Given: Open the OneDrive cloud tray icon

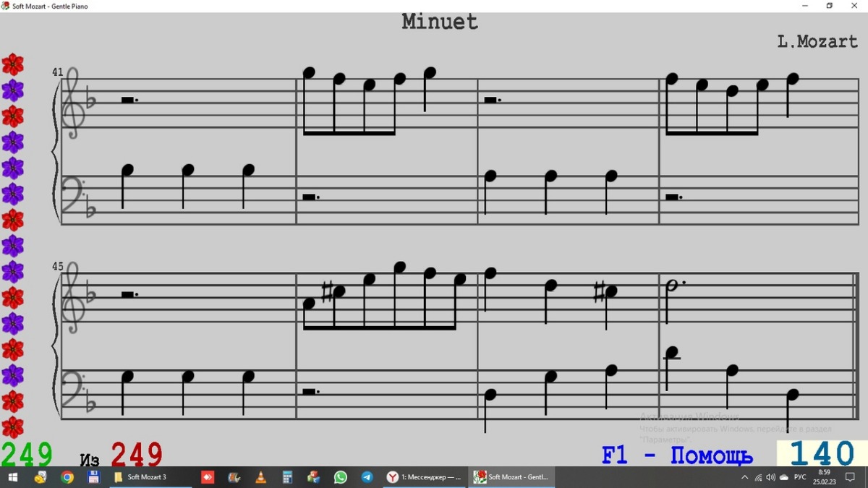Looking at the screenshot, I should pos(784,477).
